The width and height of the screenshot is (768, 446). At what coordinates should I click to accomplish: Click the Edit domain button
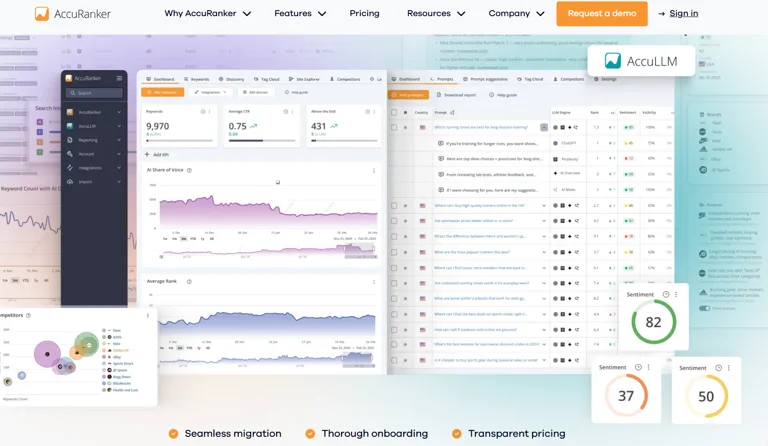tap(256, 92)
